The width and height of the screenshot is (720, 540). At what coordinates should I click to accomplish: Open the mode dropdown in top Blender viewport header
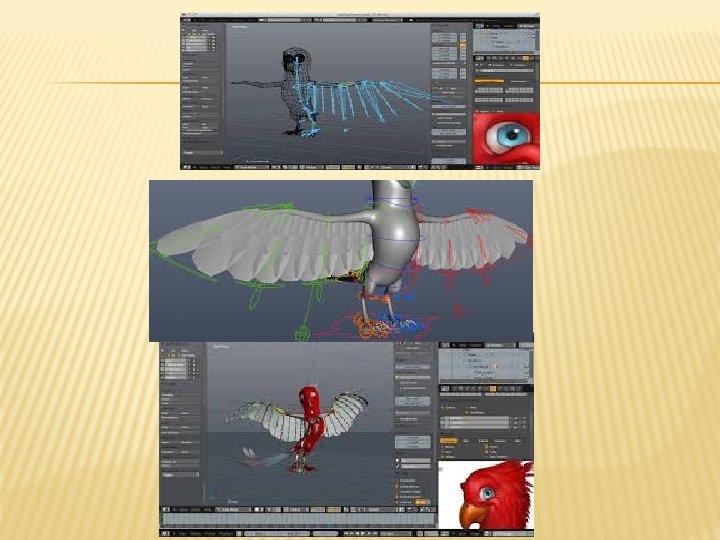[x=252, y=167]
